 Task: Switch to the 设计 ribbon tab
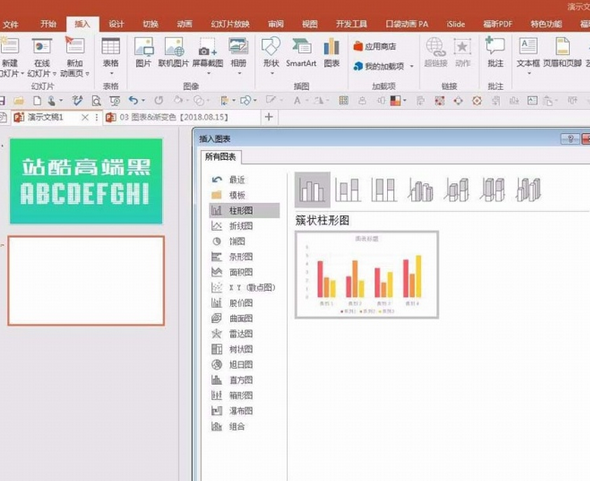(x=116, y=24)
